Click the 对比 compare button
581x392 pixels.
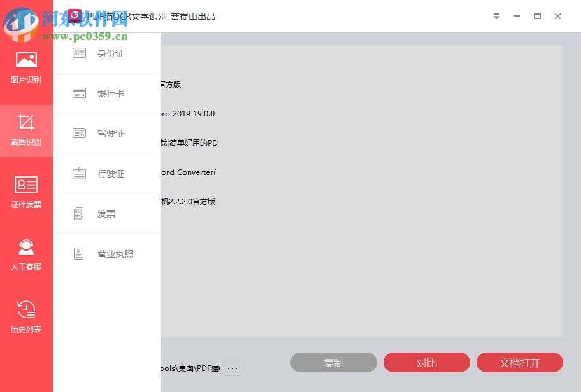point(426,362)
